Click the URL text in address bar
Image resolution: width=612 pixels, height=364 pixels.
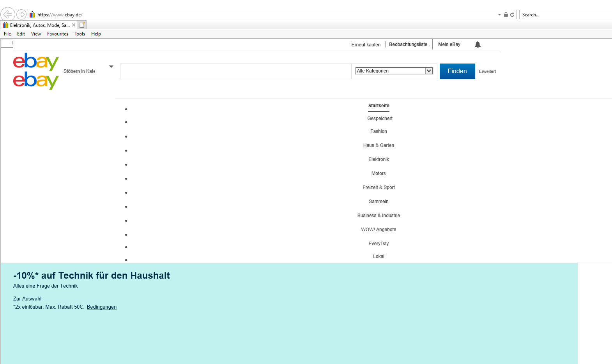[x=60, y=15]
